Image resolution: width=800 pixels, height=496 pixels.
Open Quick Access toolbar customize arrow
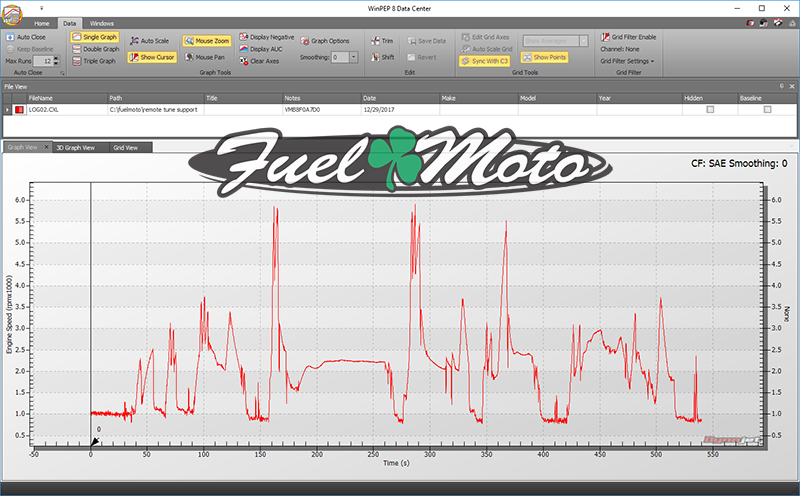[x=41, y=8]
